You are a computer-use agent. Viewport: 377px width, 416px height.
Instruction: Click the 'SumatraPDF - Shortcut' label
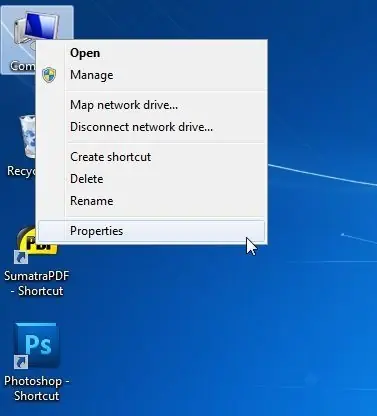click(x=37, y=283)
